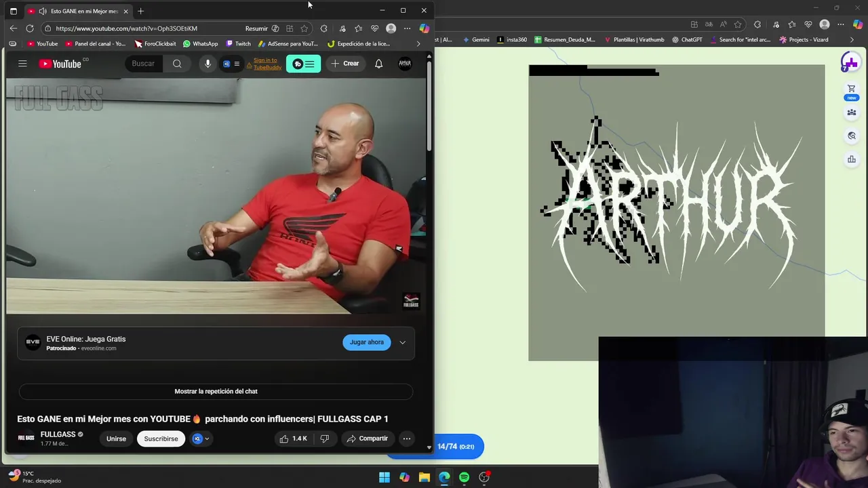Click the YouTube Buscar search field
The image size is (868, 488).
tap(145, 64)
